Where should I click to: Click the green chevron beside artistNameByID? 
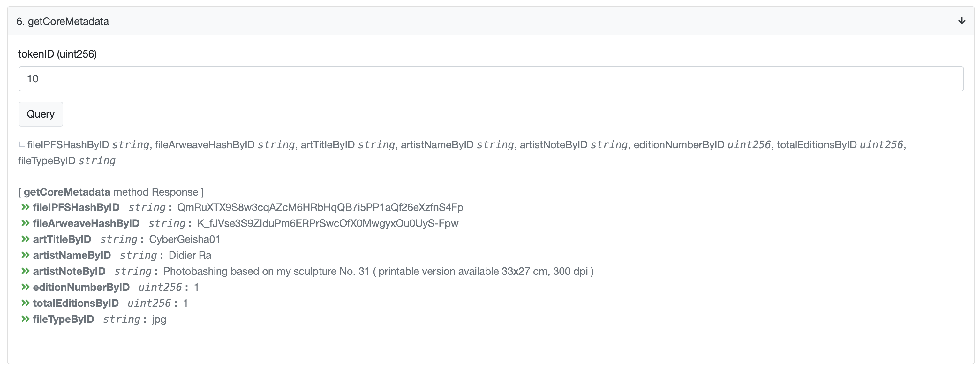pos(26,255)
